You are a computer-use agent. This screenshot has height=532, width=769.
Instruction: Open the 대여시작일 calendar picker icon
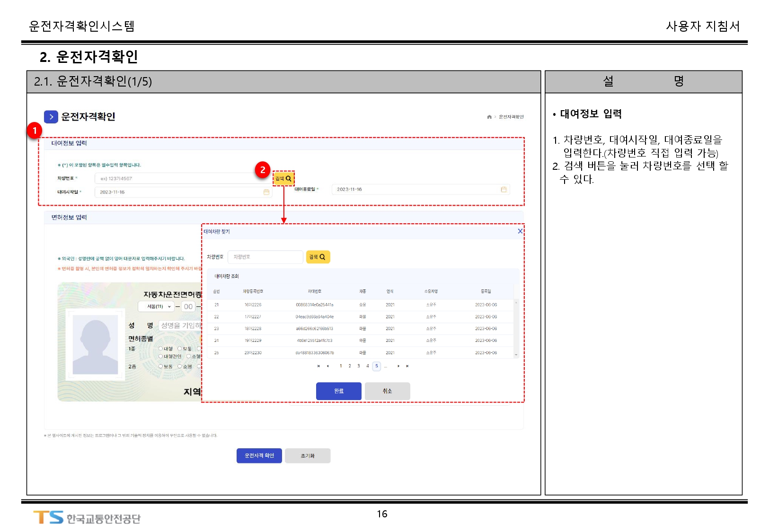tap(266, 192)
